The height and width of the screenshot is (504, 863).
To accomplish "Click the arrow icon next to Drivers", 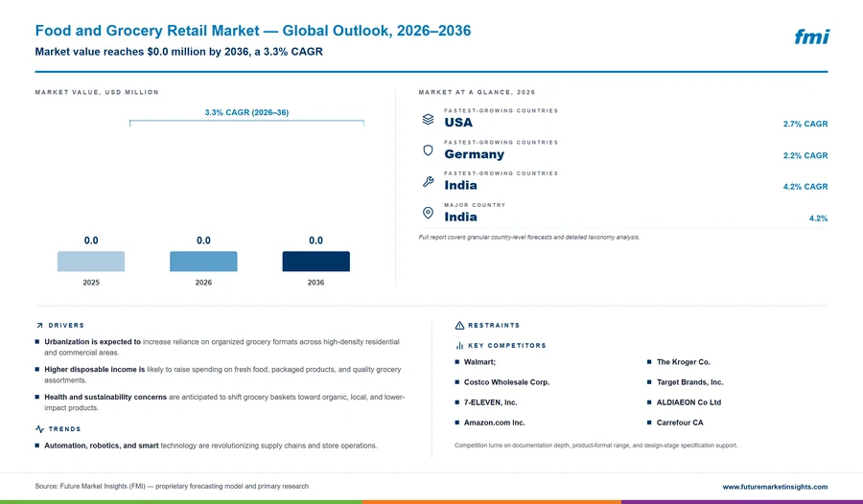I will 39,325.
